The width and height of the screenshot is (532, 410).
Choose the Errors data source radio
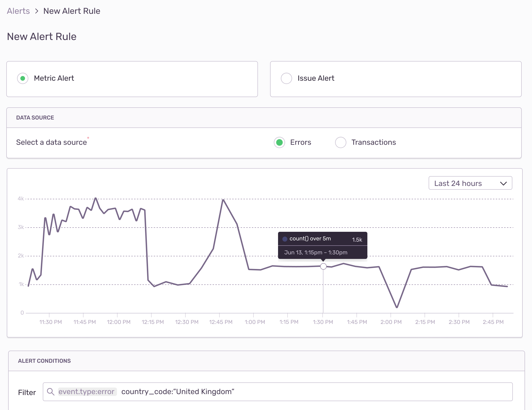point(279,142)
